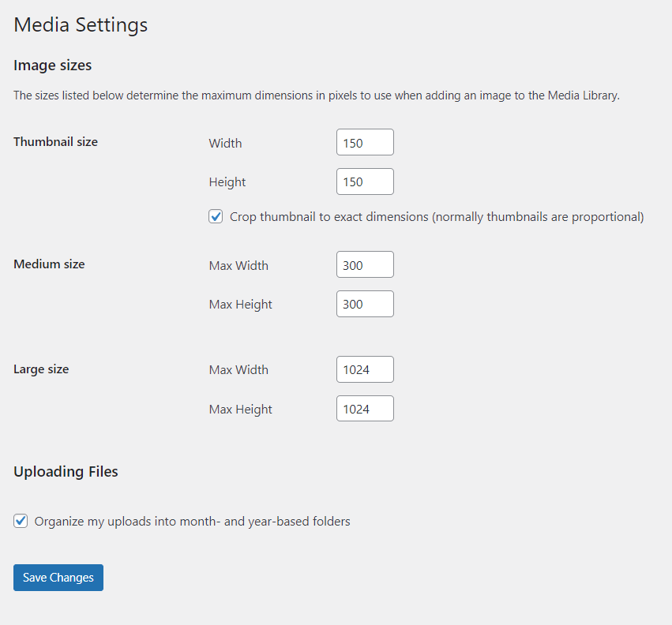This screenshot has width=672, height=625.
Task: Select the Large size Max Height field
Action: pyautogui.click(x=365, y=408)
